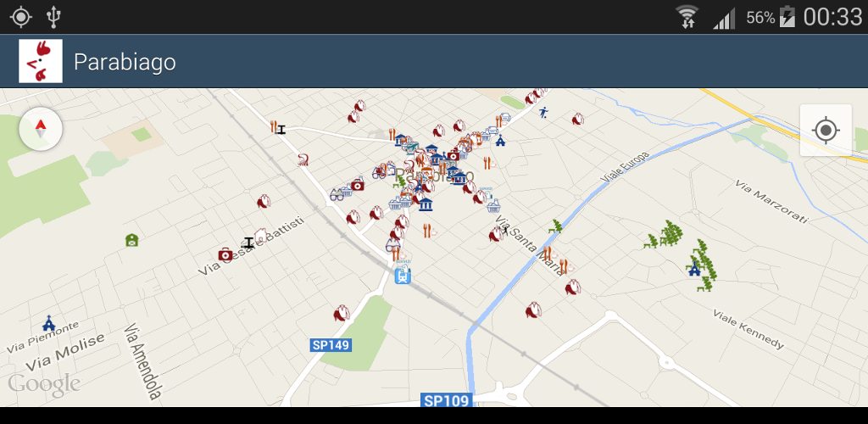
Task: Tap the battery indicator in status bar
Action: click(787, 17)
